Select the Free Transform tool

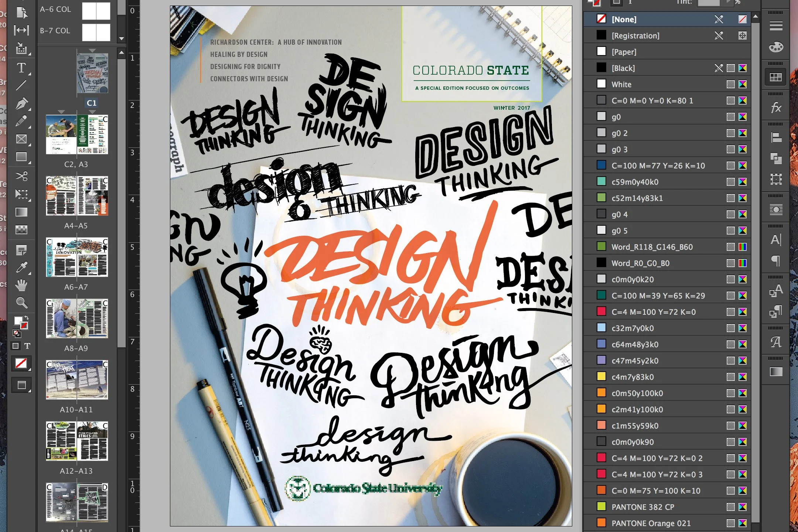(21, 194)
